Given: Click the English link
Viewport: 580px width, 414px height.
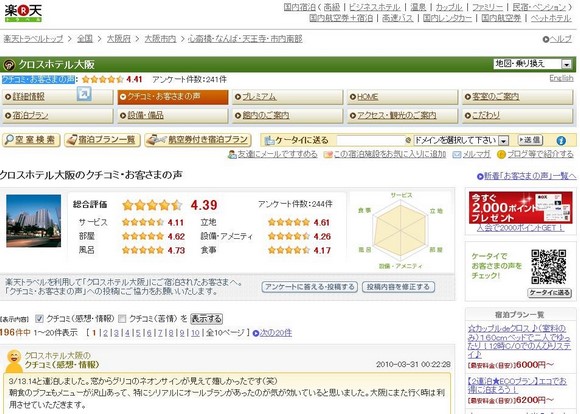Looking at the screenshot, I should tap(561, 78).
